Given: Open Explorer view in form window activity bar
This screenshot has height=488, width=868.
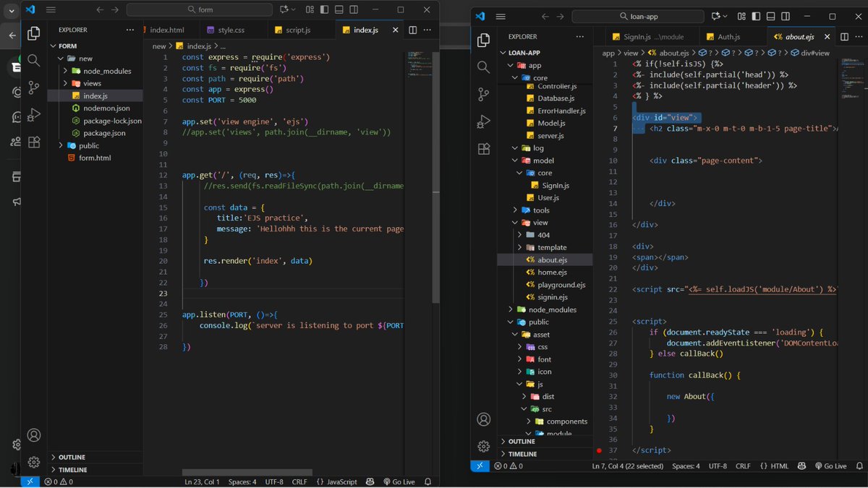Looking at the screenshot, I should coord(33,33).
